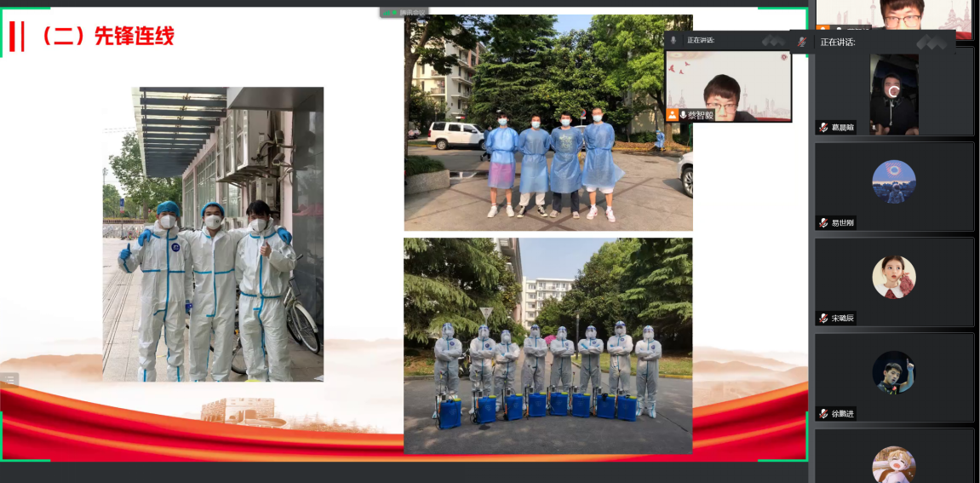This screenshot has width=980, height=483.
Task: Click the muted mic icon next to 徐鹏进
Action: pyautogui.click(x=823, y=413)
